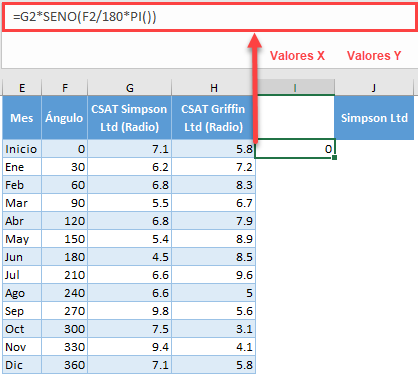The image size is (418, 380).
Task: Click Griffin value 8.3 in Feb row
Action: coord(213,185)
